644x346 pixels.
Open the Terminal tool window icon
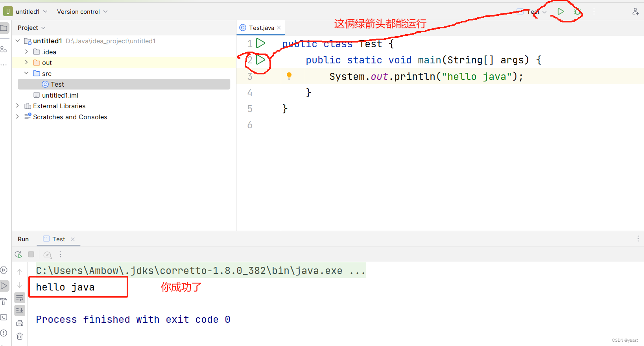coord(4,317)
